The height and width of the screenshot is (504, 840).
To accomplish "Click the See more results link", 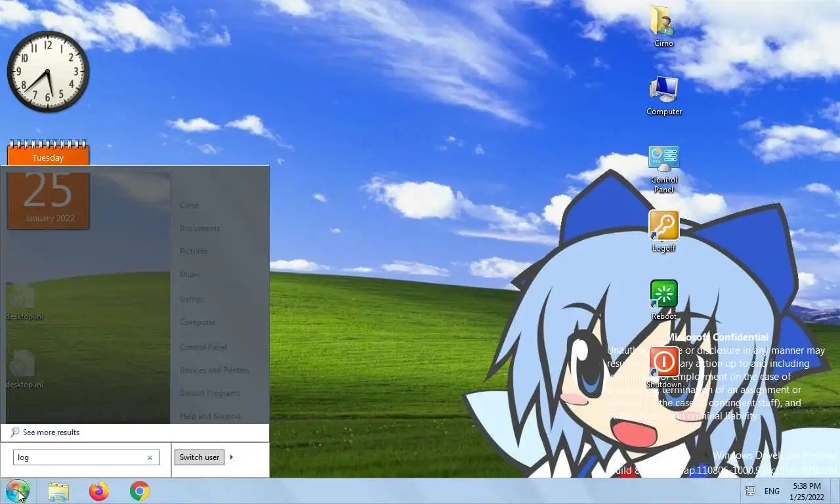I will coord(51,432).
